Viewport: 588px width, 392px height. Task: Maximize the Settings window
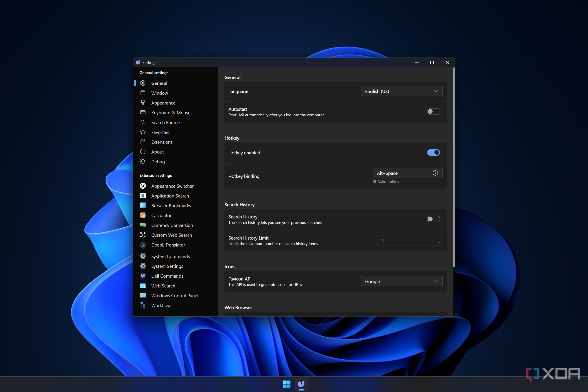pos(432,62)
